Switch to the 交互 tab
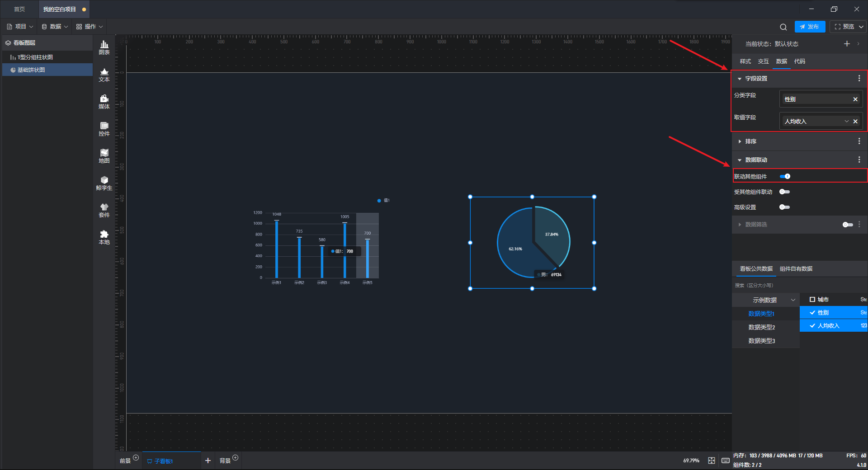Viewport: 868px width, 470px height. click(x=763, y=61)
